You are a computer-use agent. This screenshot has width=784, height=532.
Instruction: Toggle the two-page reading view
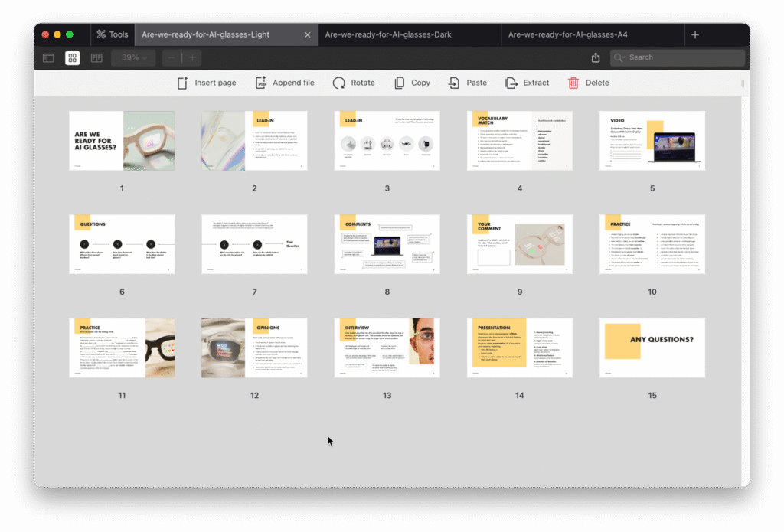coord(96,57)
